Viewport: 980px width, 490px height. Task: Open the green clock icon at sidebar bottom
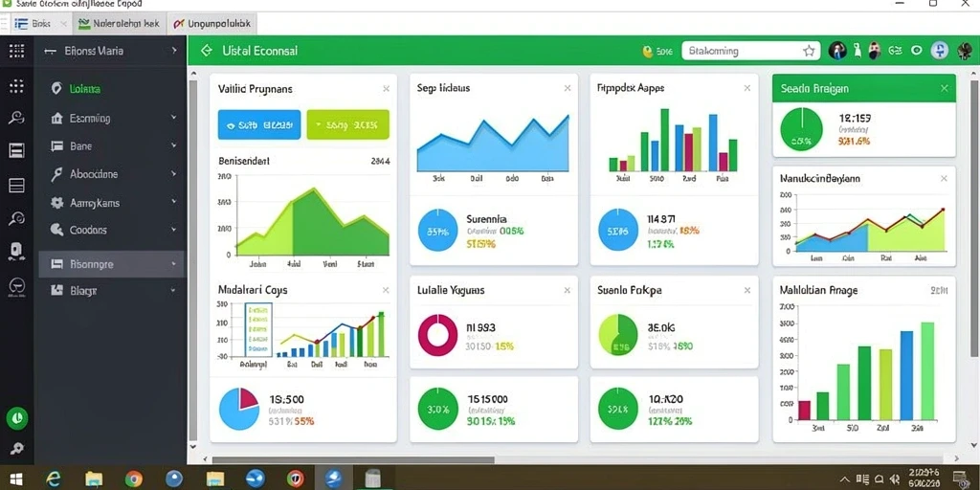[17, 417]
